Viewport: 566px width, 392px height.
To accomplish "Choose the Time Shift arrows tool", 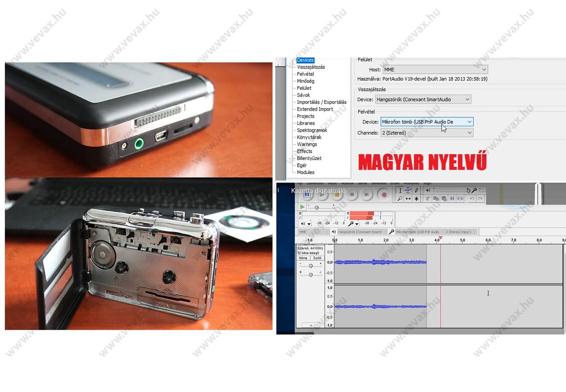I will 408,199.
